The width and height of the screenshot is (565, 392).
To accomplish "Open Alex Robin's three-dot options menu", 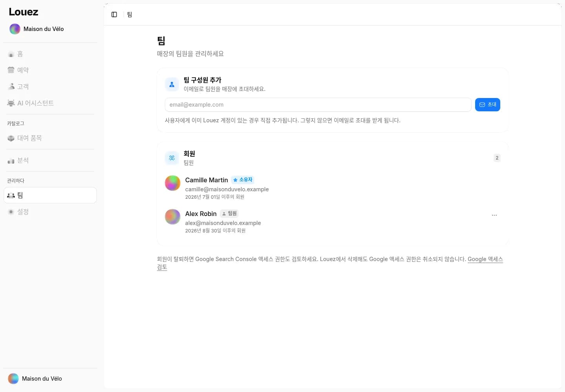I will pyautogui.click(x=494, y=215).
